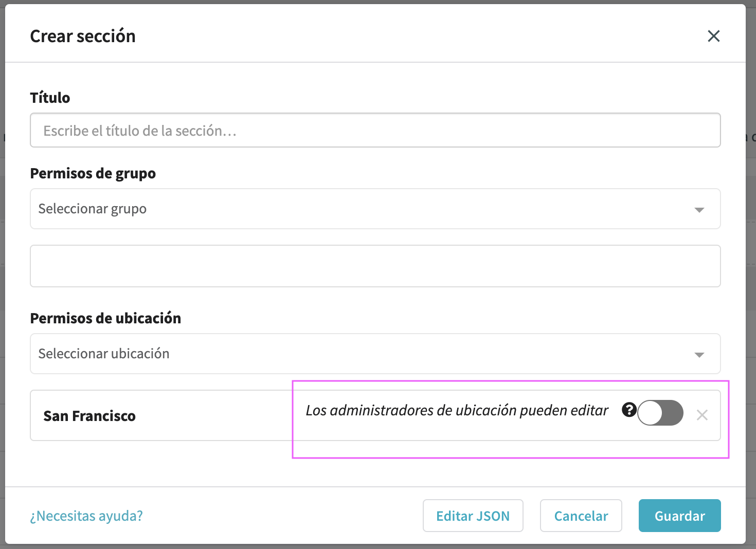
Task: Click the Crear sección heading
Action: point(83,36)
